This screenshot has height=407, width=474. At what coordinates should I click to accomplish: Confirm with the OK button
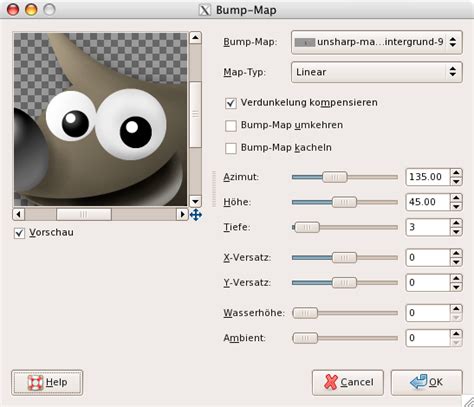(x=427, y=382)
